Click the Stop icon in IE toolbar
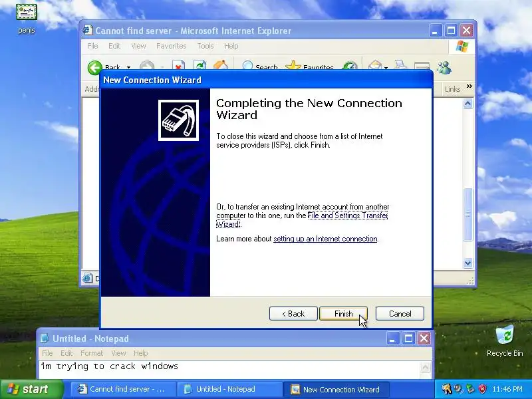This screenshot has width=532, height=399. tap(178, 66)
